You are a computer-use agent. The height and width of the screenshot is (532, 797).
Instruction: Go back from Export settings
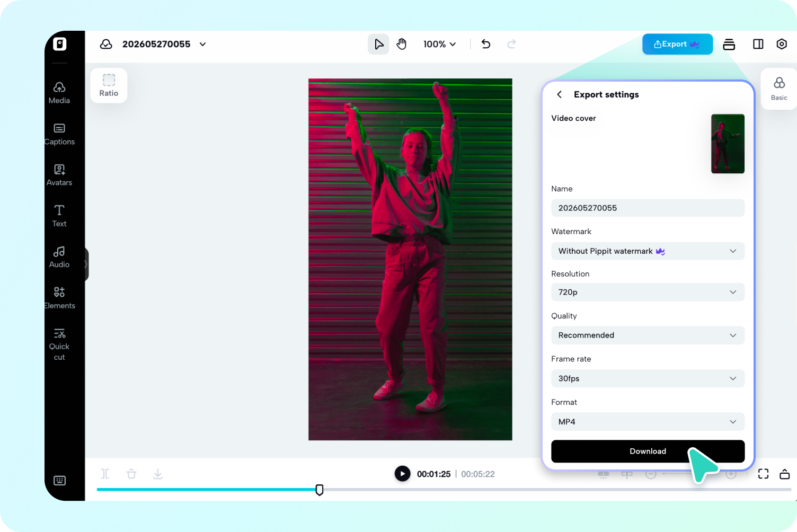[559, 94]
